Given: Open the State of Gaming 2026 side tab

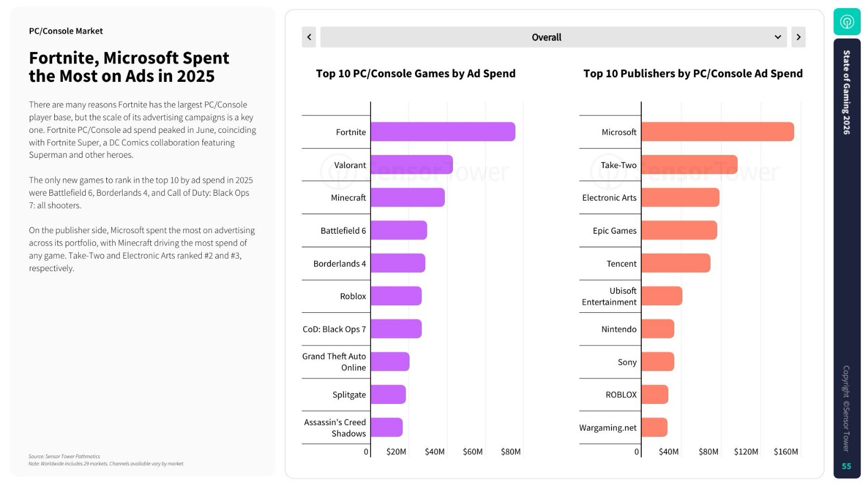Looking at the screenshot, I should [x=846, y=92].
